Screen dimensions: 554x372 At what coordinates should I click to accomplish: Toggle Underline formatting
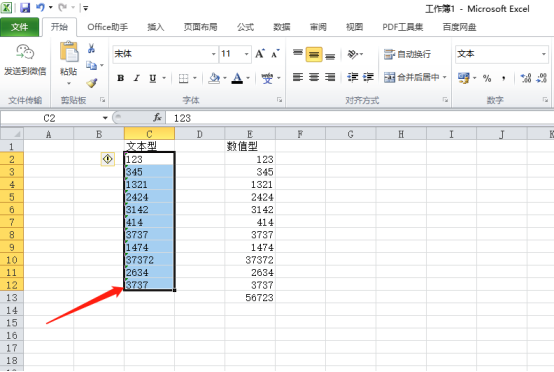[x=153, y=78]
